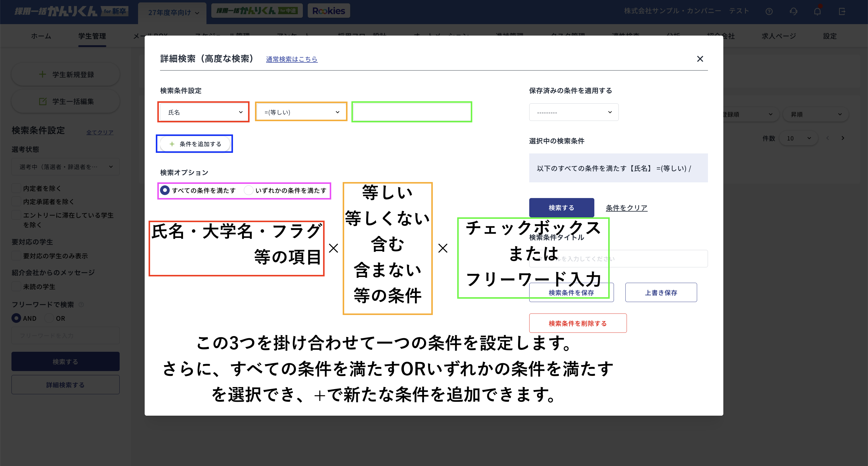Open the 通常検索はこちら link
Viewport: 868px width, 466px height.
[292, 59]
